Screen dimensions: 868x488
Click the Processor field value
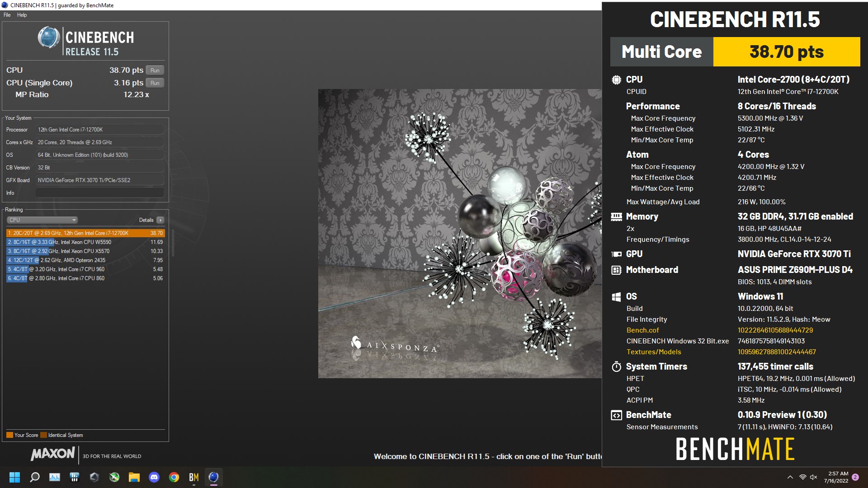pyautogui.click(x=99, y=130)
